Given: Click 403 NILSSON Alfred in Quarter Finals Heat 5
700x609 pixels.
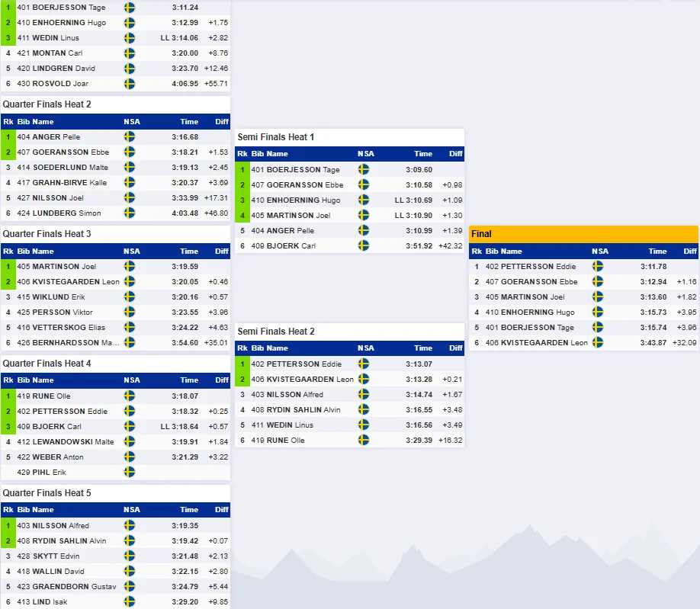Looking at the screenshot, I should point(53,526).
